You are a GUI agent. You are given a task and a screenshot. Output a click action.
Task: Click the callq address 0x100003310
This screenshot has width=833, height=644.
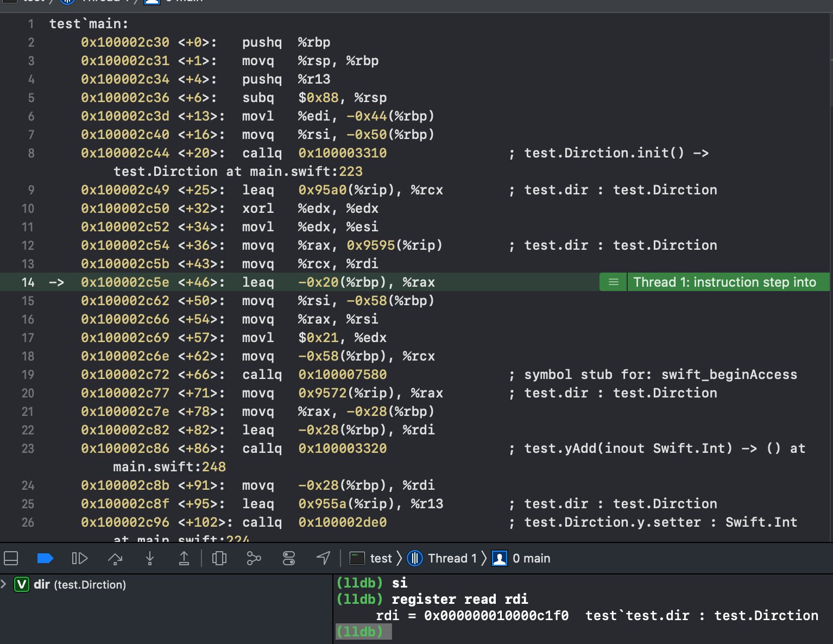coord(343,153)
